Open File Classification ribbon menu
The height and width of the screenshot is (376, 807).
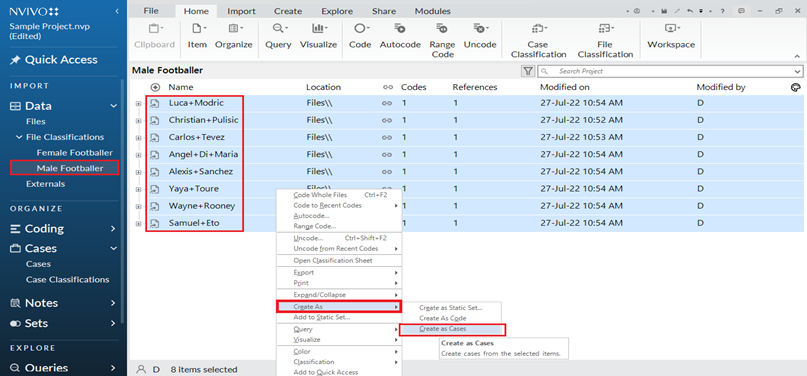(605, 40)
